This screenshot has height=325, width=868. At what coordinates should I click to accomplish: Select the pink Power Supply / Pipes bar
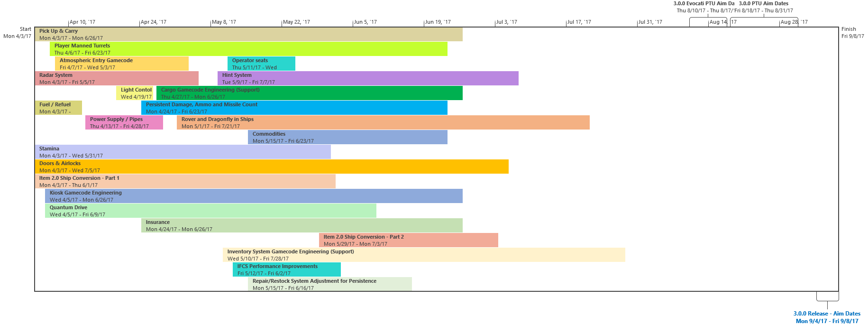[x=124, y=122]
